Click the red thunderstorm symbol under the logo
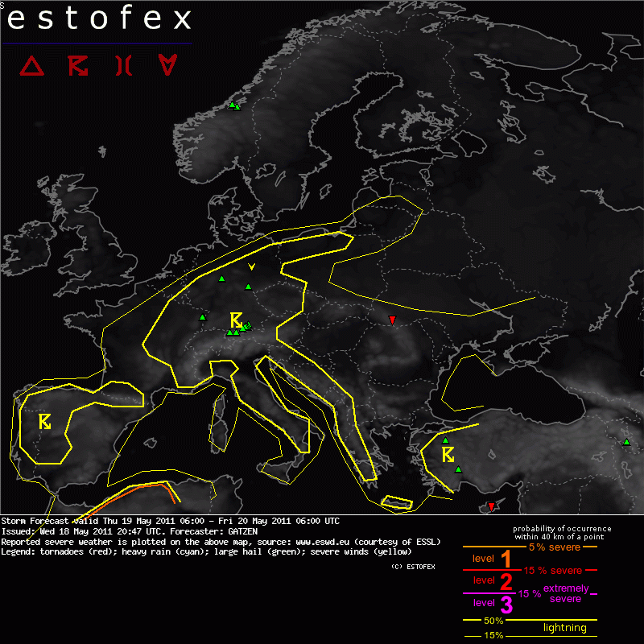 (x=78, y=66)
